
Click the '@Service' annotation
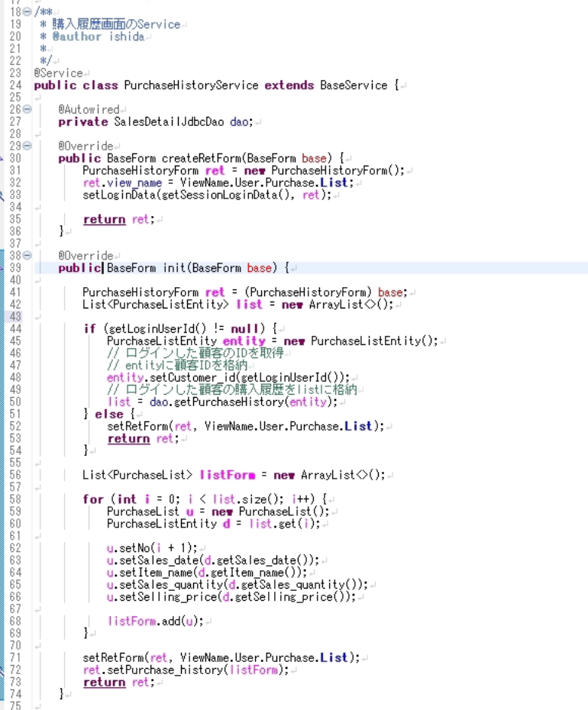[59, 73]
